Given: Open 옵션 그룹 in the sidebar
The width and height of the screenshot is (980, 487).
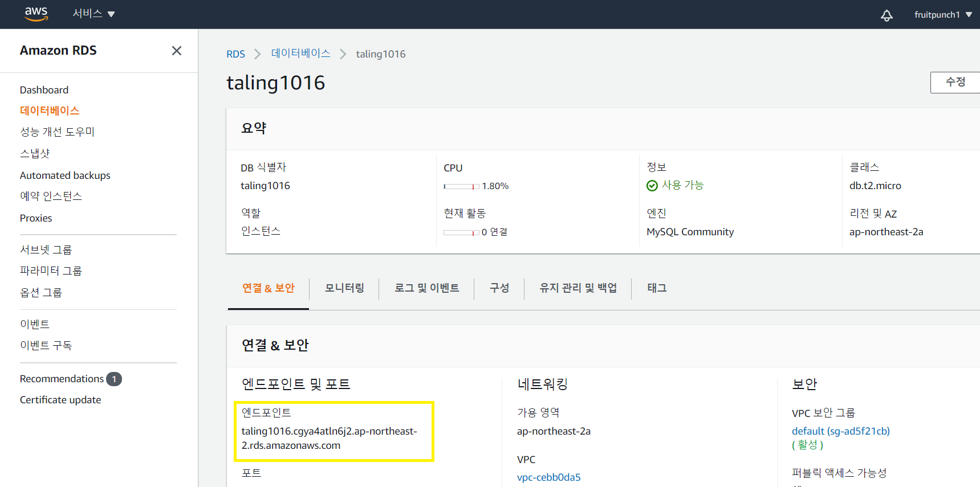Looking at the screenshot, I should coord(40,293).
